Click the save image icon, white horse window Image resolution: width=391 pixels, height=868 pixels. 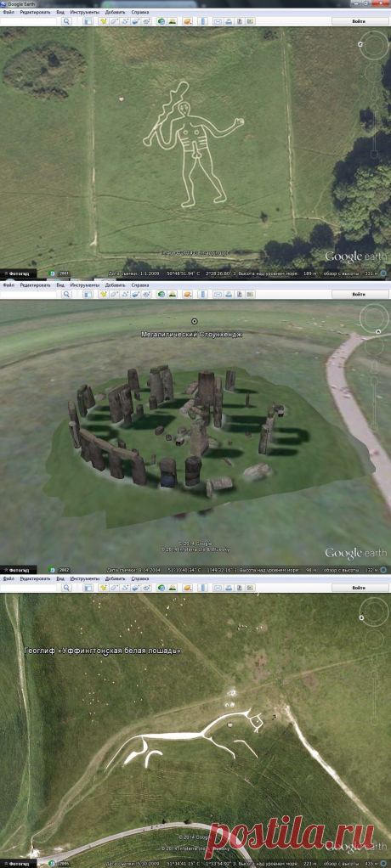point(239,587)
